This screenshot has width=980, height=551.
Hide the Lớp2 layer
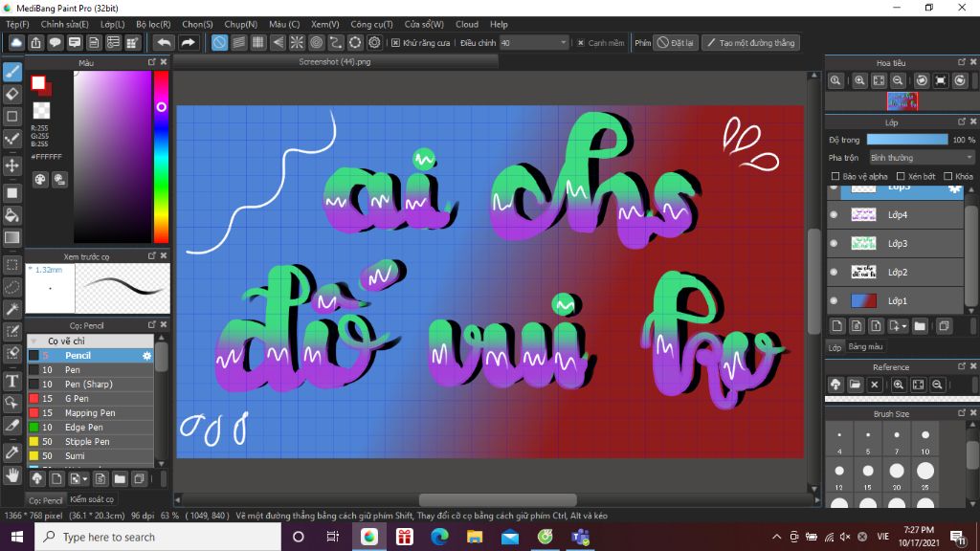(x=834, y=273)
